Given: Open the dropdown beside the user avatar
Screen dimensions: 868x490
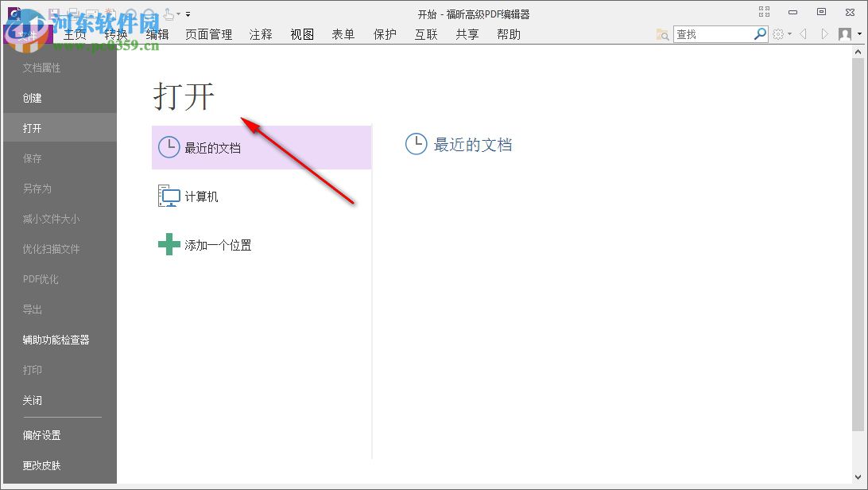Looking at the screenshot, I should click(858, 33).
